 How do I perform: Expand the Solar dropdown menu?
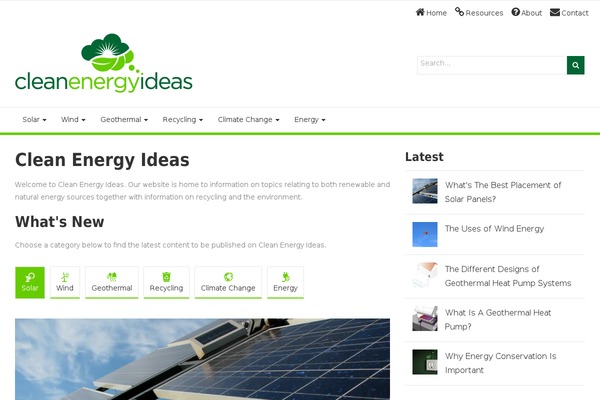(34, 120)
